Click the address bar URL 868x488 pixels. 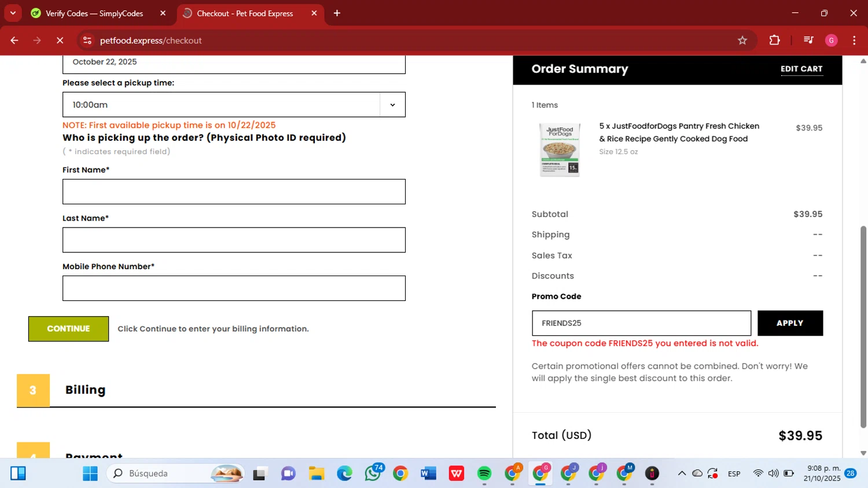tap(150, 41)
